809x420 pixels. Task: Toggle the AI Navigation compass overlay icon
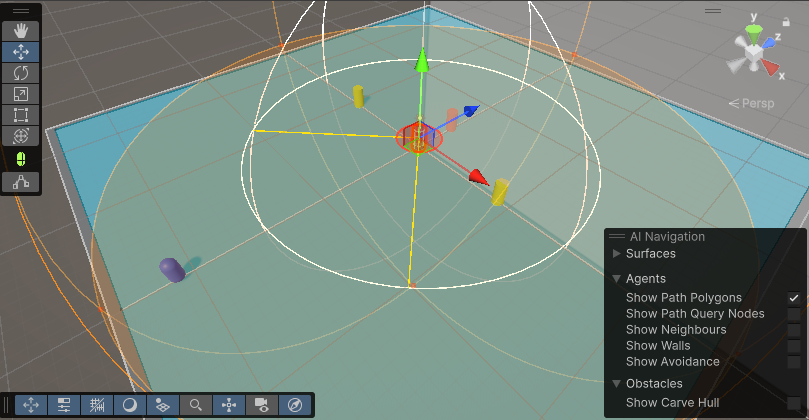(x=295, y=405)
